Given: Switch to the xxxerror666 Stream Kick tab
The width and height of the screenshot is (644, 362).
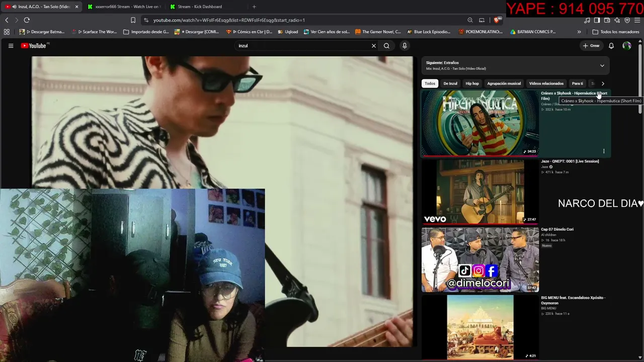Looking at the screenshot, I should [124, 7].
